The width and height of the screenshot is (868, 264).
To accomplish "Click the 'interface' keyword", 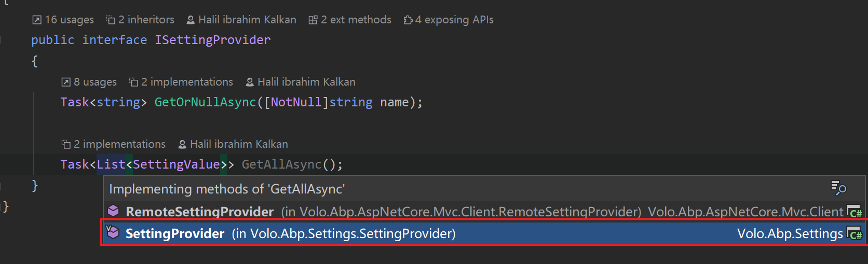I will [115, 40].
